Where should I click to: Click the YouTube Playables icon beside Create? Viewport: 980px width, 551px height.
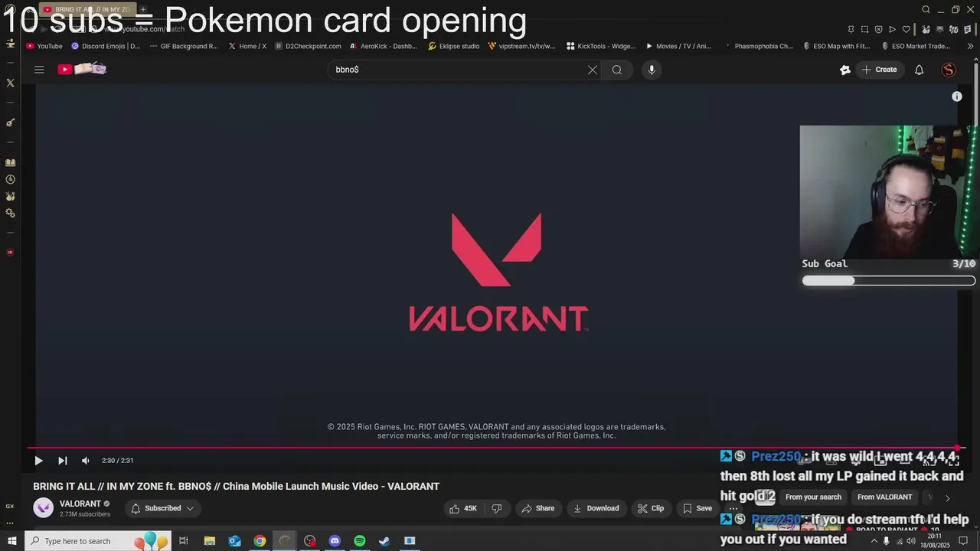pos(845,70)
